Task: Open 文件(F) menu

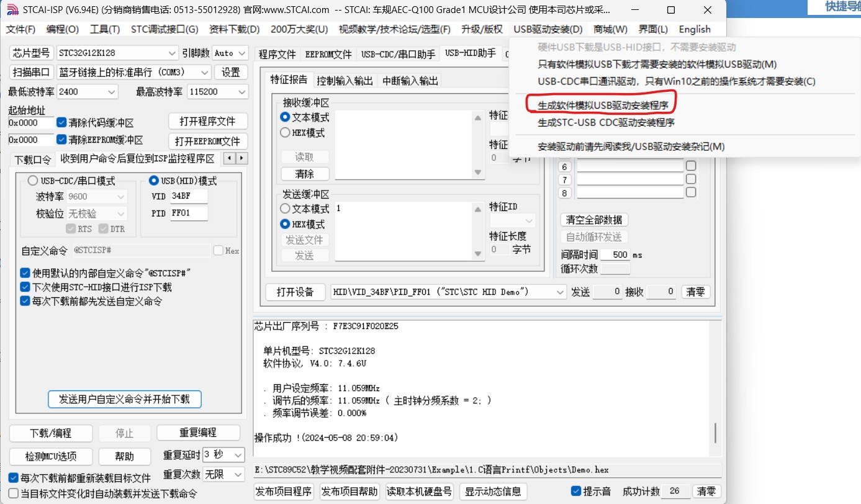Action: (20, 29)
